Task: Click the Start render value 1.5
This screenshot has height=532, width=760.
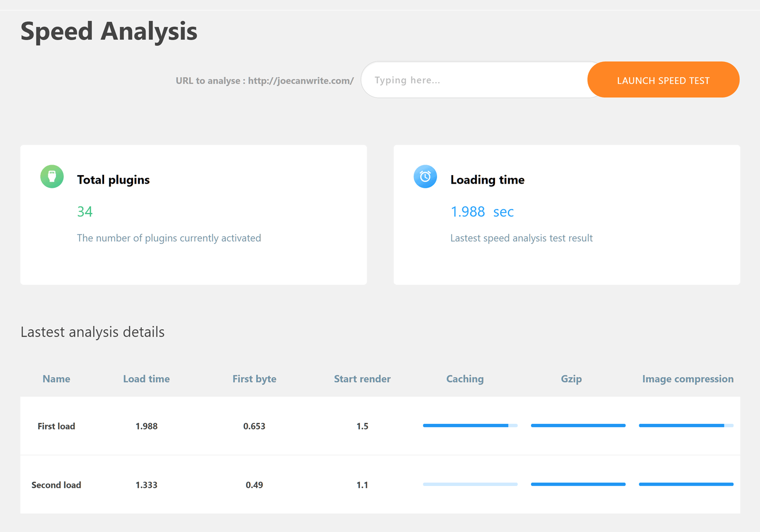Action: tap(362, 426)
